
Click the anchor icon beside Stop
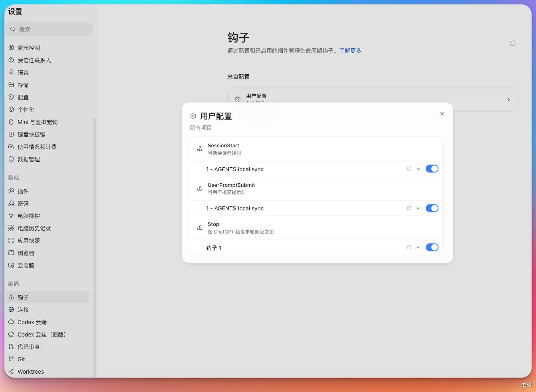pos(200,228)
